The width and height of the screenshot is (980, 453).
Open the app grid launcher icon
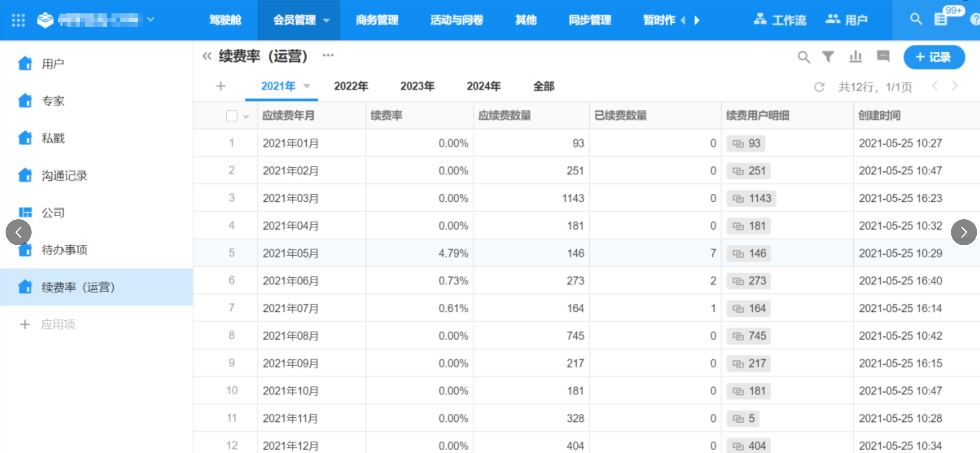pos(18,20)
